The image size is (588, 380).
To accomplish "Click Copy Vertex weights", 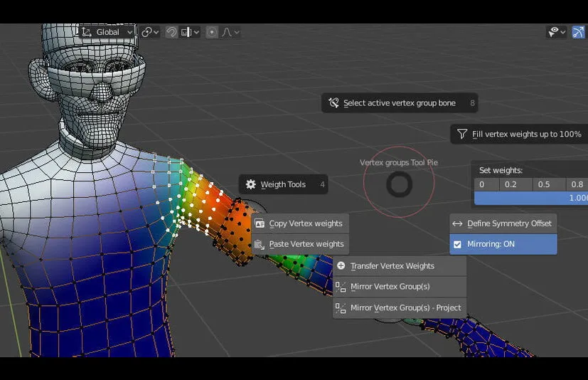I will [x=300, y=223].
